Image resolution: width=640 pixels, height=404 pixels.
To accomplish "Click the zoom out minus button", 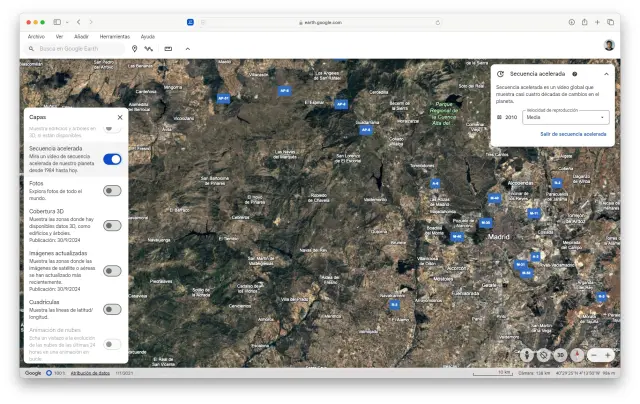I will pos(594,355).
